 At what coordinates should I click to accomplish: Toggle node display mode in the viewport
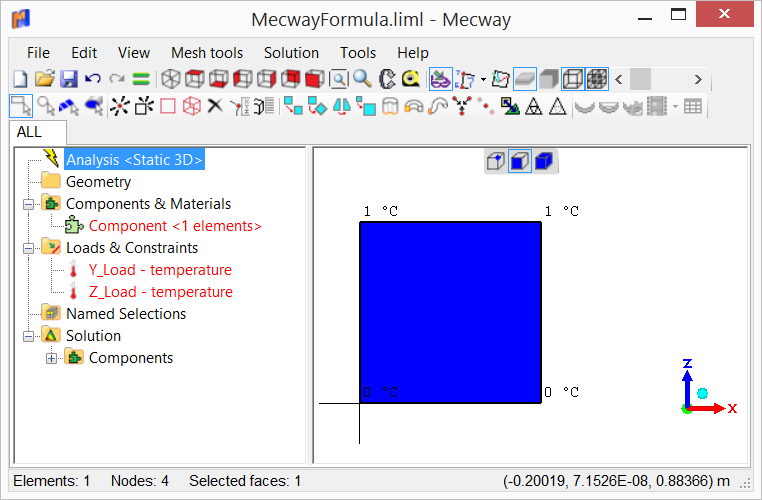click(x=496, y=161)
